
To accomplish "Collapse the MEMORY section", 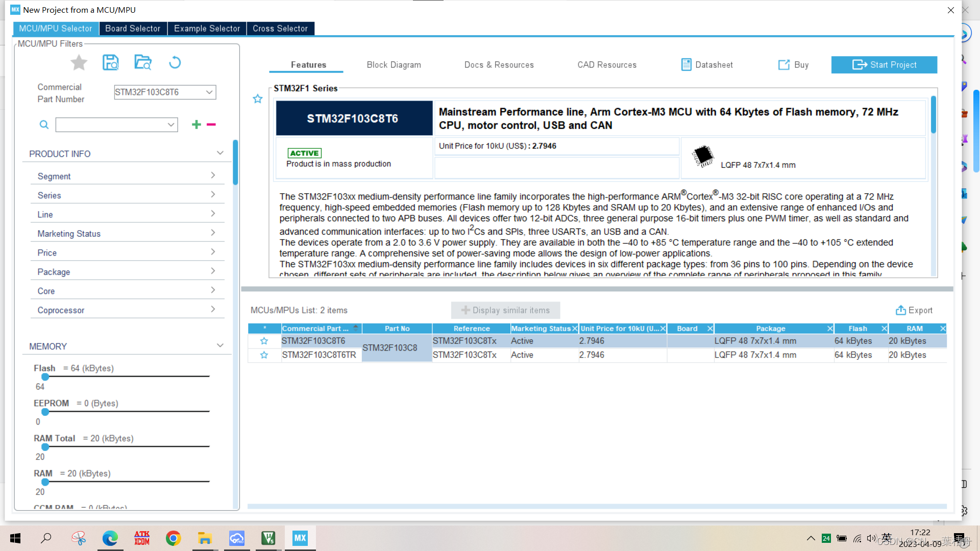I will pos(220,346).
